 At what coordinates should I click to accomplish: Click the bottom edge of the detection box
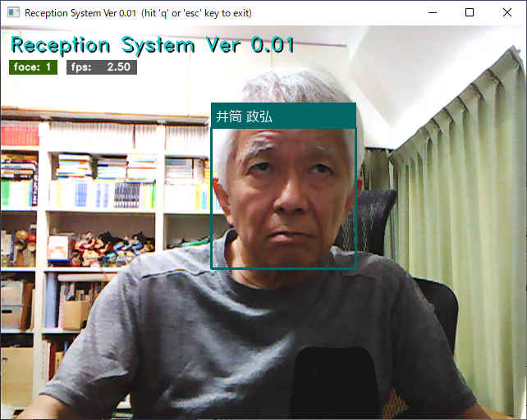(283, 267)
